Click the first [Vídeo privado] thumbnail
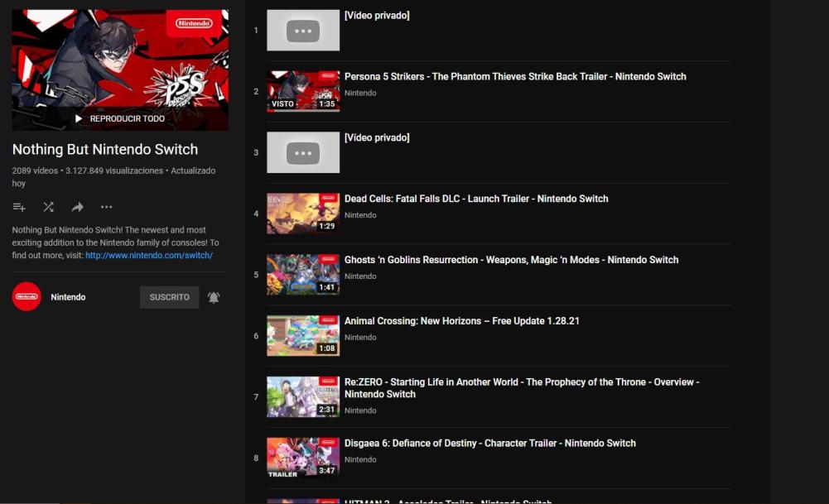The width and height of the screenshot is (829, 504). 303,30
